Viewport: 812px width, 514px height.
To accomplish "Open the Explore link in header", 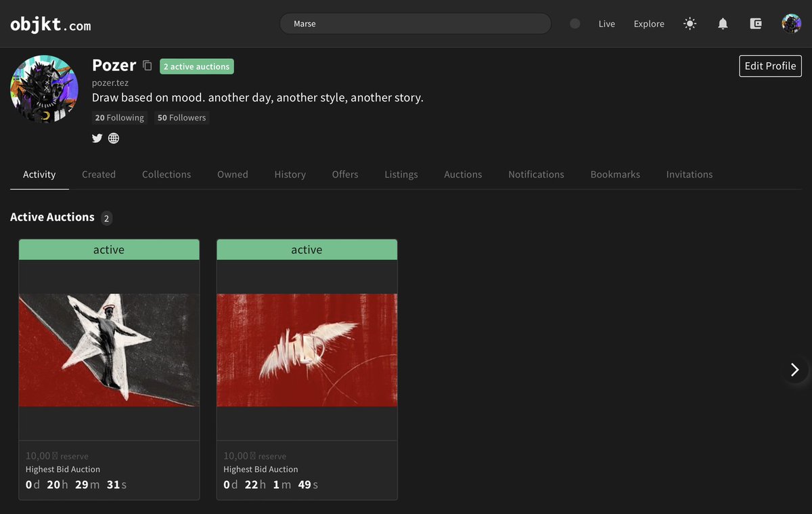I will pyautogui.click(x=649, y=24).
